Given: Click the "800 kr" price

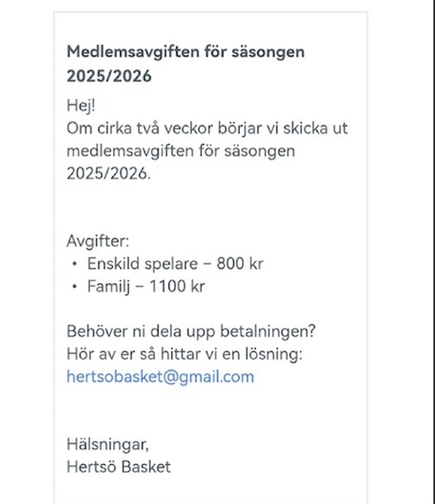Looking at the screenshot, I should [x=240, y=264].
